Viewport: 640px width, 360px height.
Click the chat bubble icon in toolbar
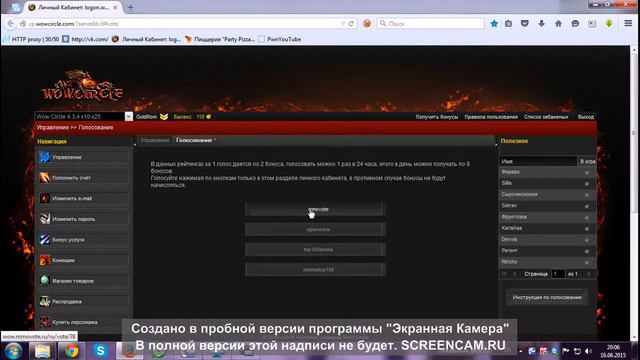575,24
